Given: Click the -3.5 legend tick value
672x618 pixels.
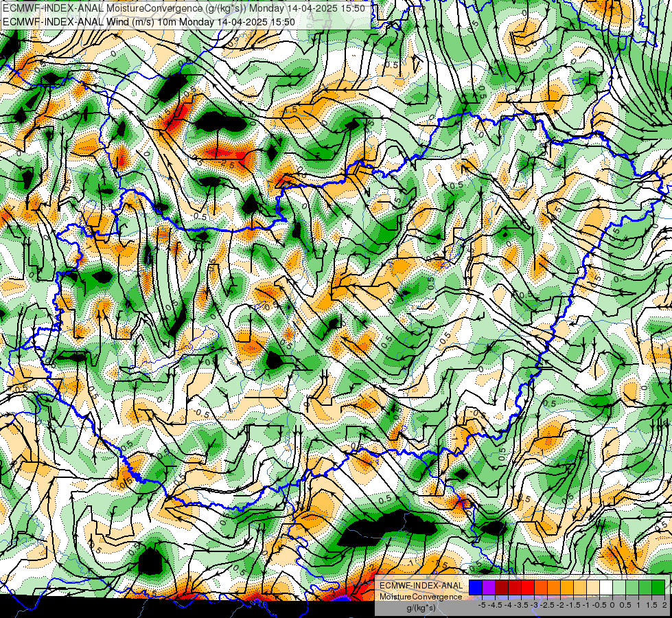Looking at the screenshot, I should point(521,605).
